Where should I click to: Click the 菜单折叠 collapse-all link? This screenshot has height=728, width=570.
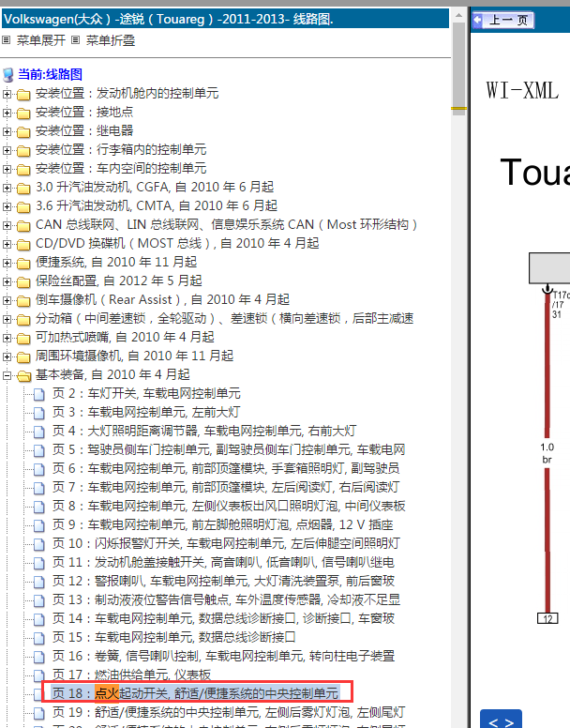click(111, 40)
